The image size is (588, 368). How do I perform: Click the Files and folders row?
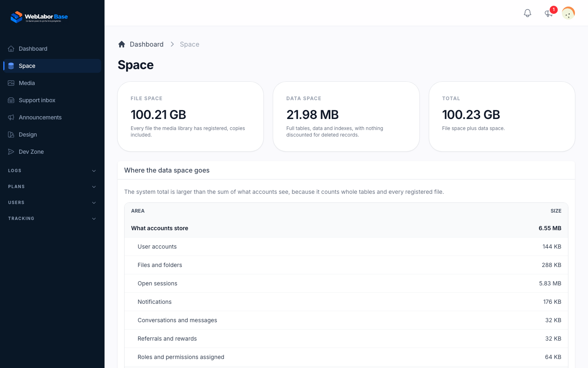coord(346,265)
